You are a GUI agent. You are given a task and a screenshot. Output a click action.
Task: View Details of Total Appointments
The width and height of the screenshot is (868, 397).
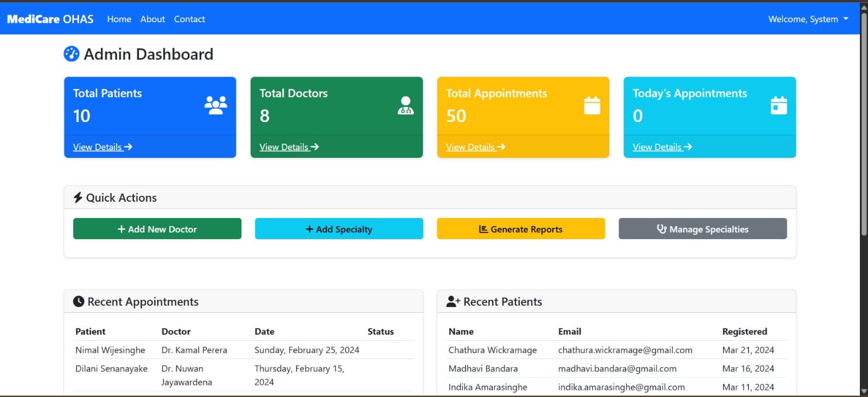pyautogui.click(x=476, y=147)
